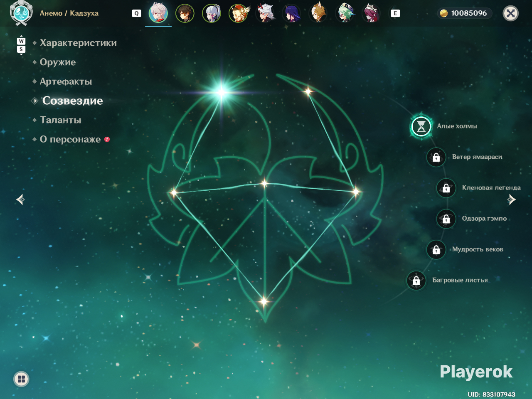This screenshot has width=532, height=399.
Task: Click the constellation star at the upper right
Action: [x=308, y=91]
